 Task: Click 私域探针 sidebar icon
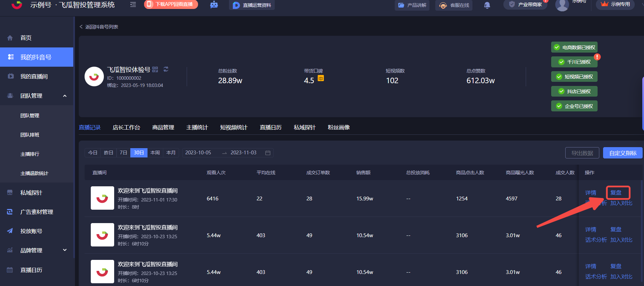(10, 192)
